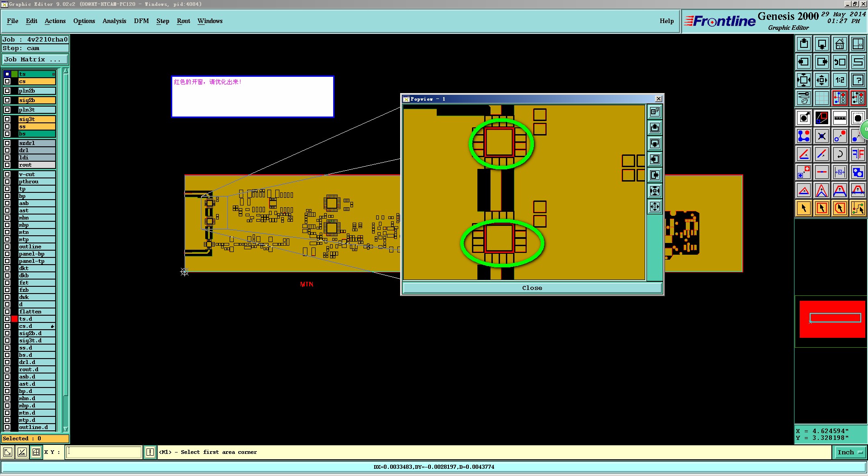This screenshot has width=868, height=476.
Task: Click the red color swatch of layer ts.d
Action: pos(14,319)
